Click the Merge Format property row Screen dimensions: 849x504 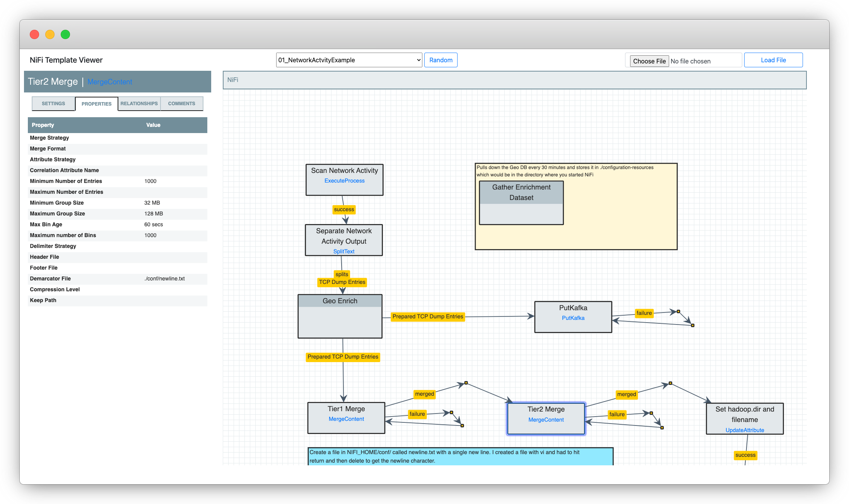point(118,149)
